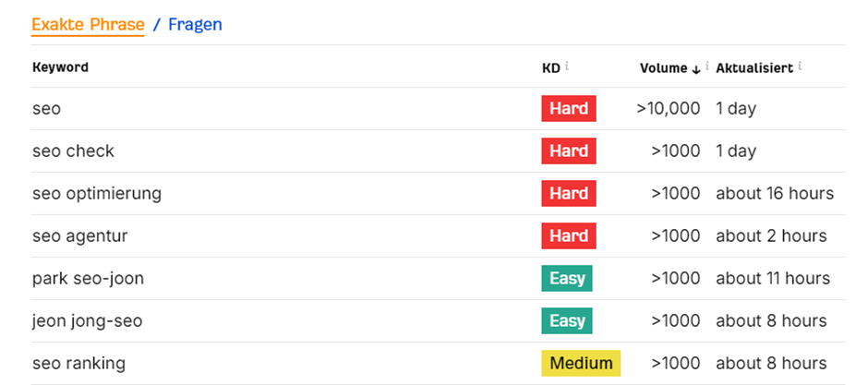
Task: Click the "seo agentur" keyword
Action: coord(79,235)
